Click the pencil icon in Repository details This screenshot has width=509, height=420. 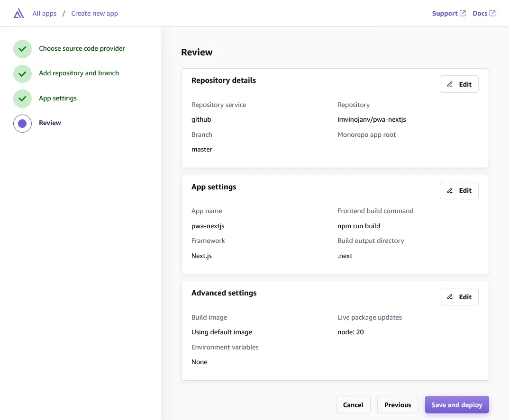pos(450,84)
